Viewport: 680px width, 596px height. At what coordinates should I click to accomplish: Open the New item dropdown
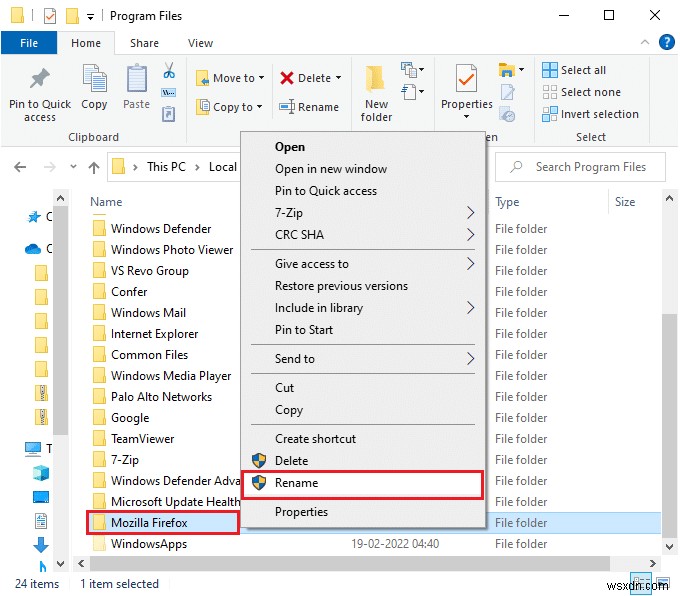click(412, 69)
